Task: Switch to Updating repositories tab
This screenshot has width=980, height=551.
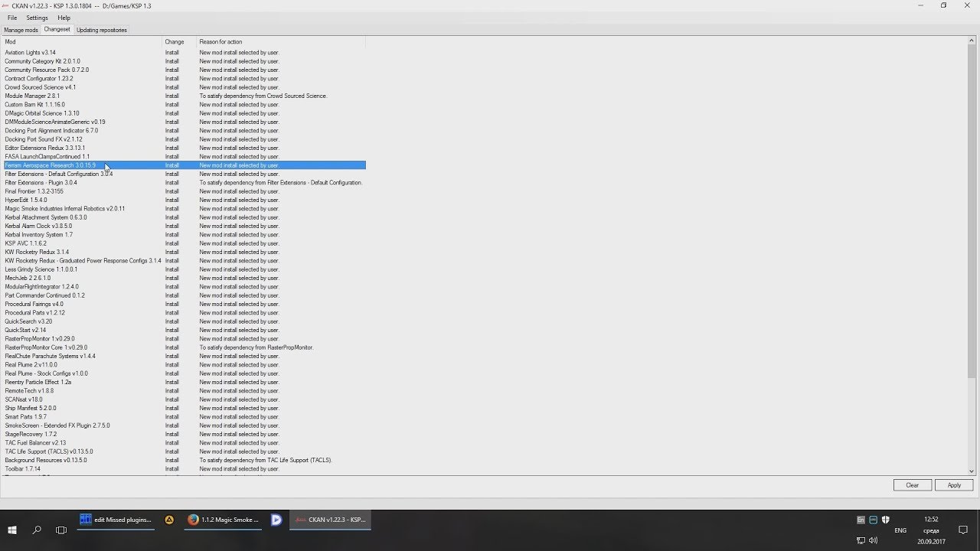Action: [x=102, y=30]
